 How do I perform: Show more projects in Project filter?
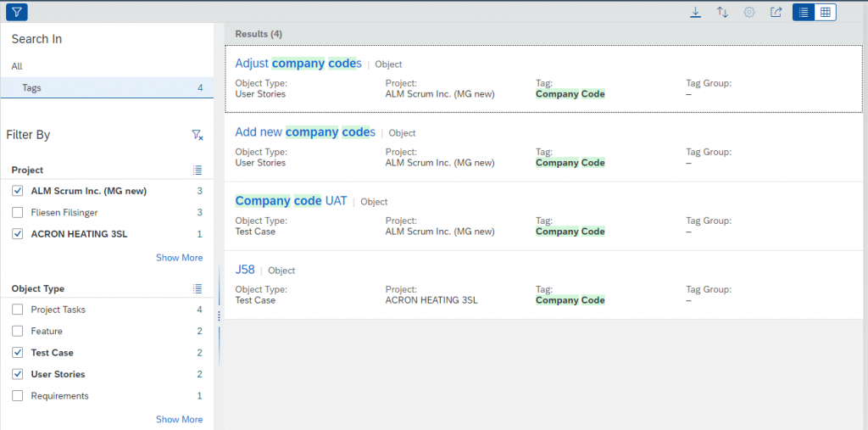(180, 258)
